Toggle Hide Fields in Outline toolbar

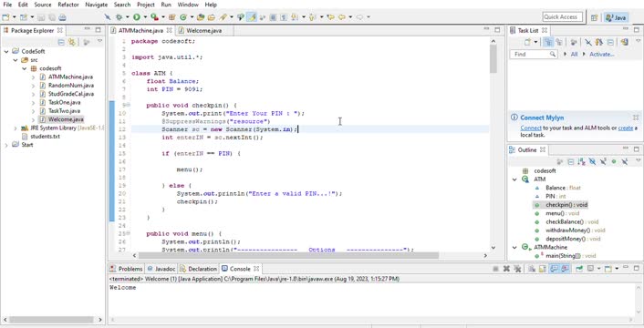coord(592,161)
